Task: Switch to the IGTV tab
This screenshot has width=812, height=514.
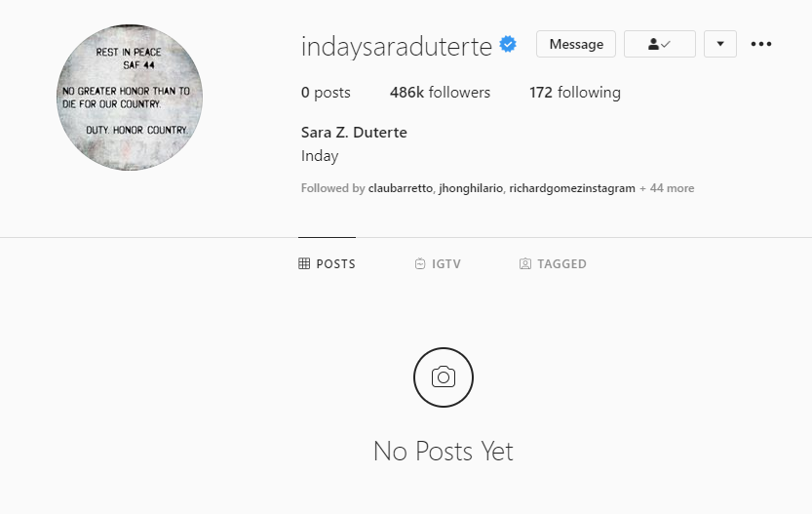Action: pos(438,263)
